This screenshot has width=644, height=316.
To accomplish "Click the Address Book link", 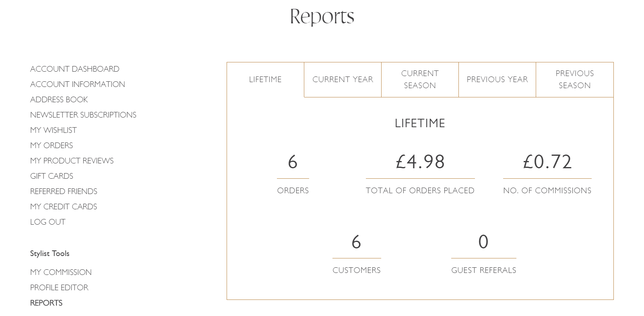I will click(x=59, y=99).
